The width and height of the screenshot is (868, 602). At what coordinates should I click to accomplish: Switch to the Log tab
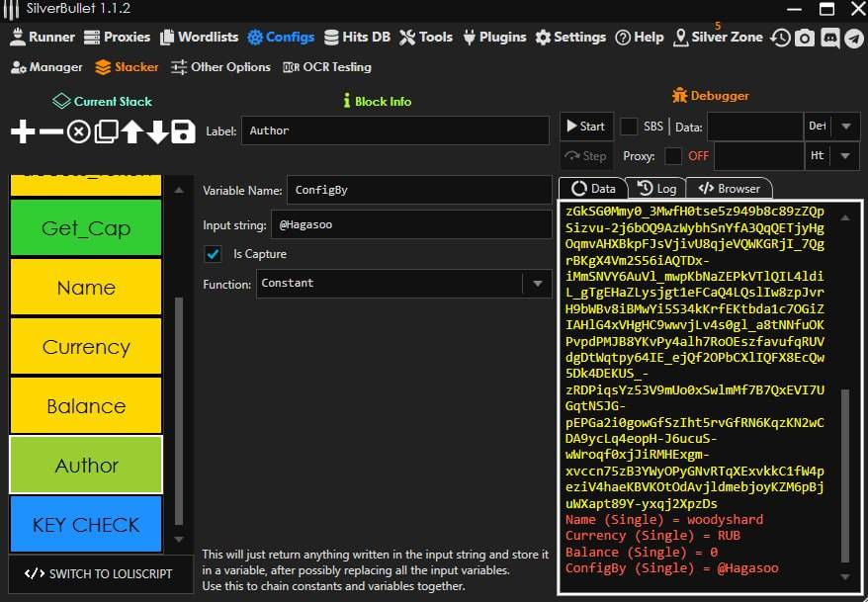[657, 188]
